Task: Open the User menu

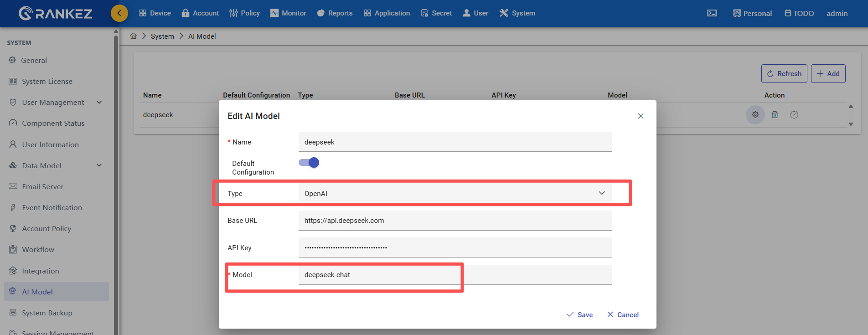Action: click(475, 13)
